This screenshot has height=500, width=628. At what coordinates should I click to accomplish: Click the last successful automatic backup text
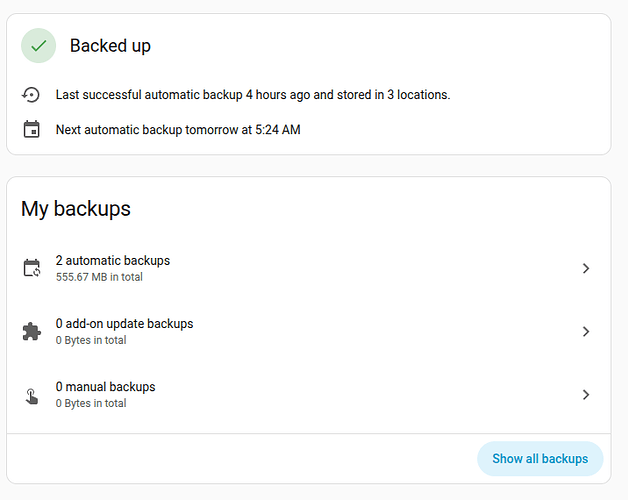tap(253, 95)
